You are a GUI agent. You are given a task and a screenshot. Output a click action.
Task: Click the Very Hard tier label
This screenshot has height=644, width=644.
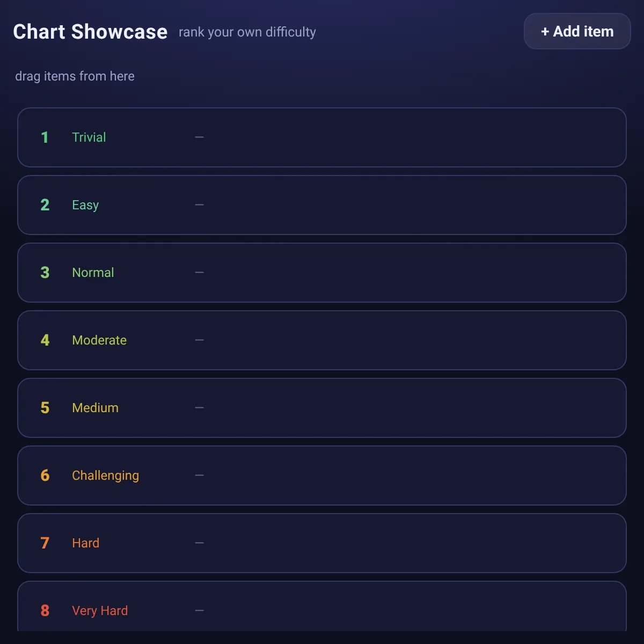100,611
